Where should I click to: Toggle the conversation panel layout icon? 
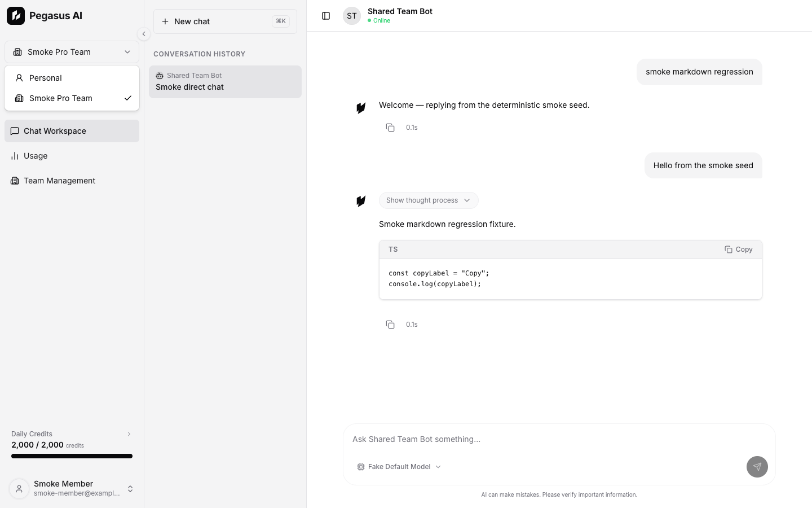(326, 16)
